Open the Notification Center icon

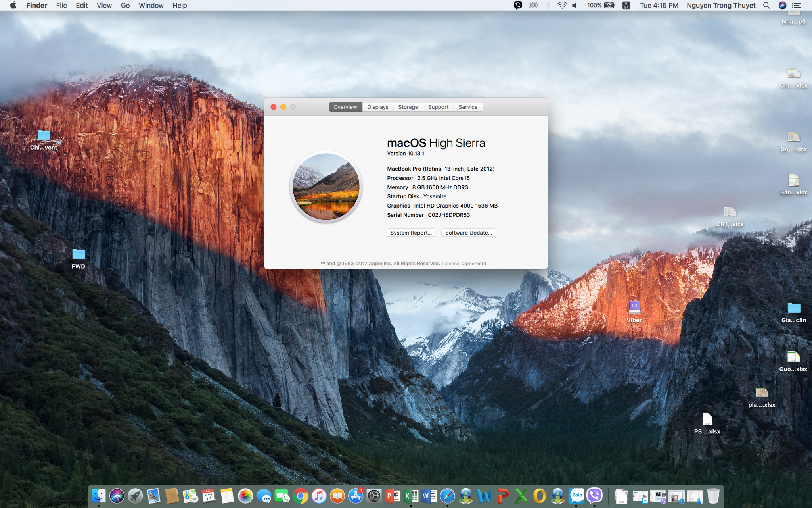pyautogui.click(x=796, y=6)
